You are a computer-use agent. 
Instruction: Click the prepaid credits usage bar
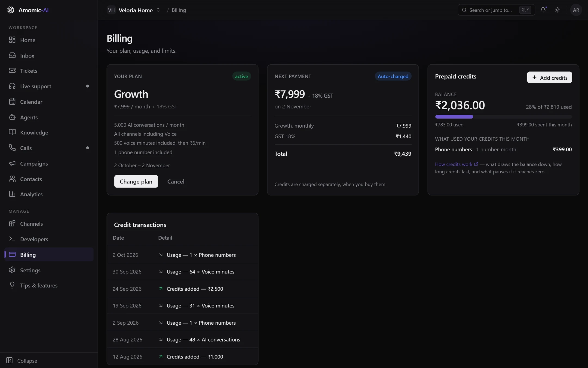tap(503, 117)
